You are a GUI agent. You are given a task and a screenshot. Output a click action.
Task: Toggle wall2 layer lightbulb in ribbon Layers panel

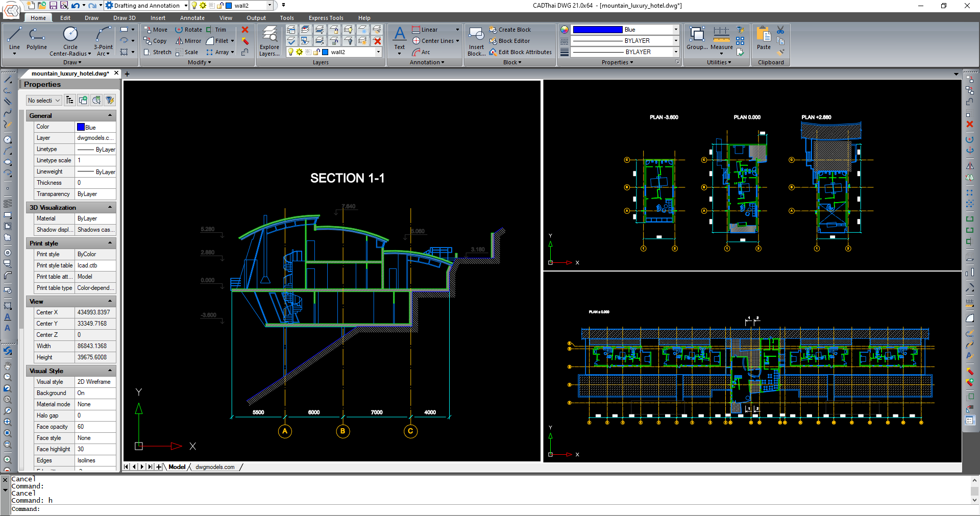coord(290,52)
